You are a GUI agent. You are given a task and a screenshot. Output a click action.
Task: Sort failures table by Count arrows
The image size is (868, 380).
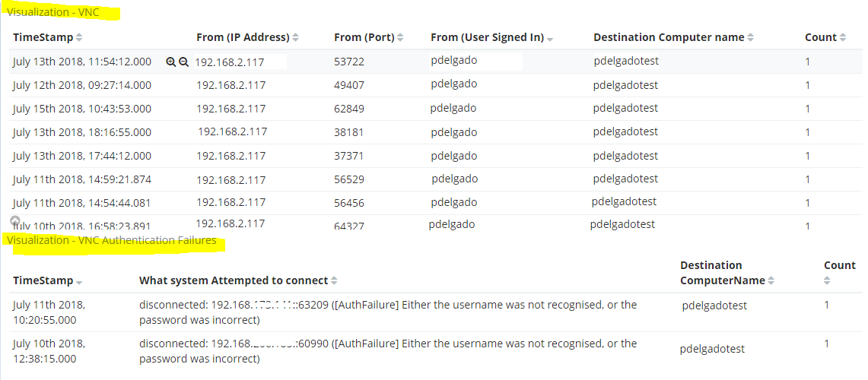point(827,281)
